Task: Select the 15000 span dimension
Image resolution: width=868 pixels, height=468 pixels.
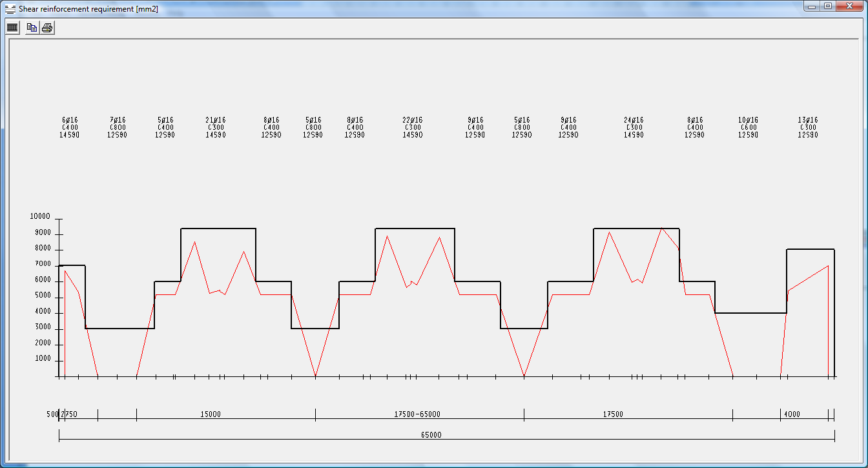Action: [211, 414]
